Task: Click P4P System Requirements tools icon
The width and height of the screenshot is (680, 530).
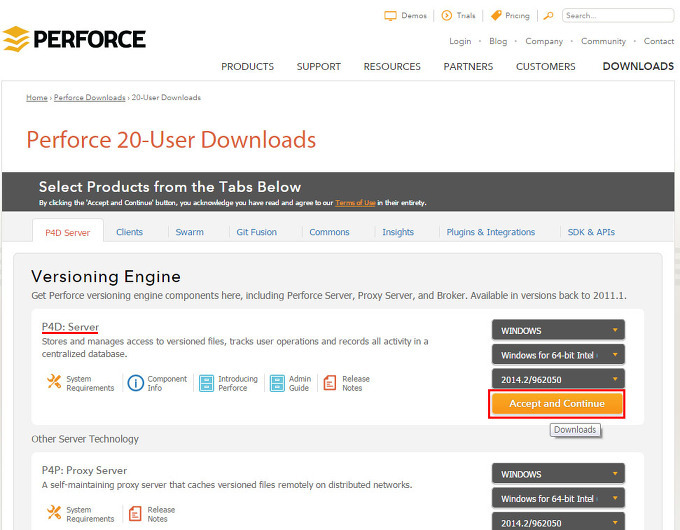Action: pyautogui.click(x=54, y=512)
